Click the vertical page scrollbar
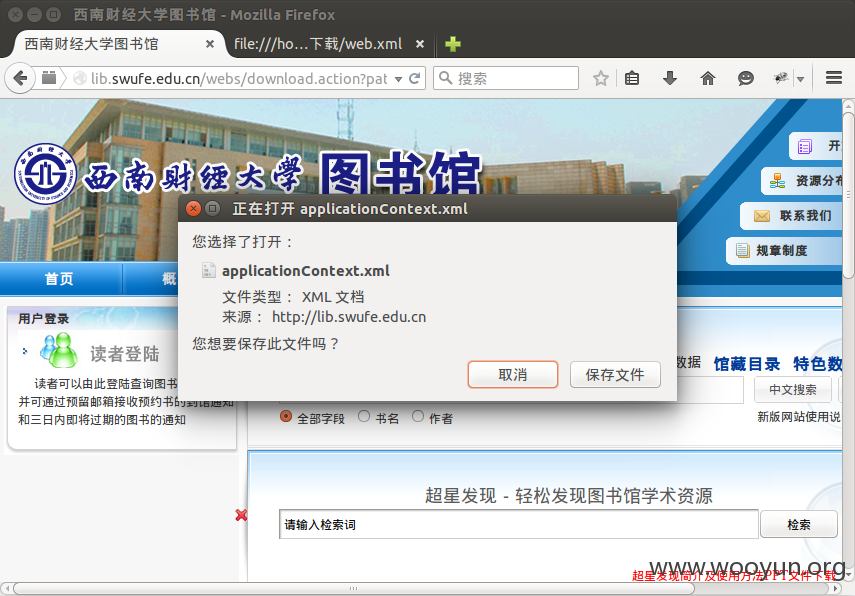The width and height of the screenshot is (855, 596). click(848, 196)
